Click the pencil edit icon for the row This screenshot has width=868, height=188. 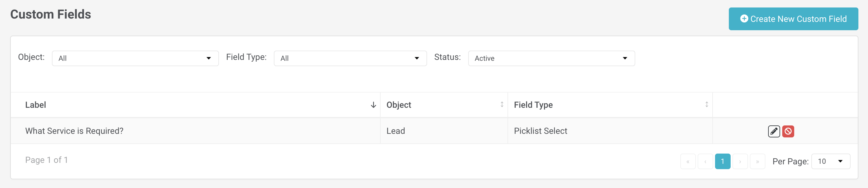click(774, 131)
